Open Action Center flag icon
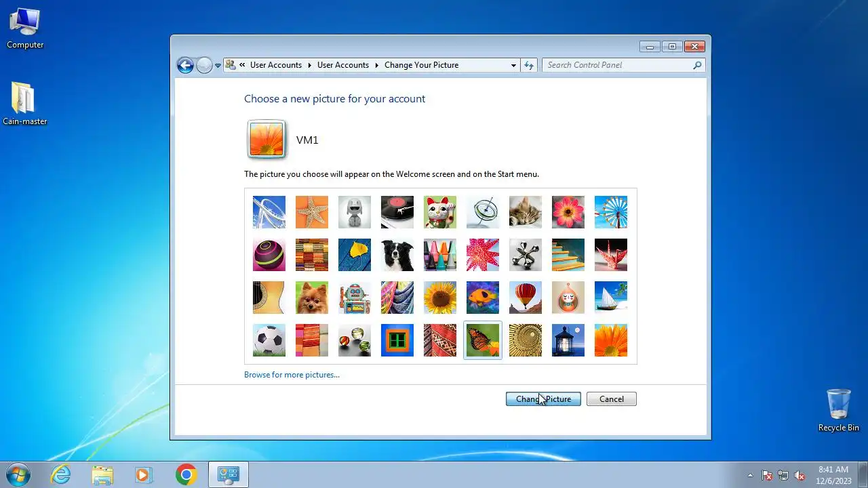Image resolution: width=868 pixels, height=488 pixels. click(x=767, y=475)
